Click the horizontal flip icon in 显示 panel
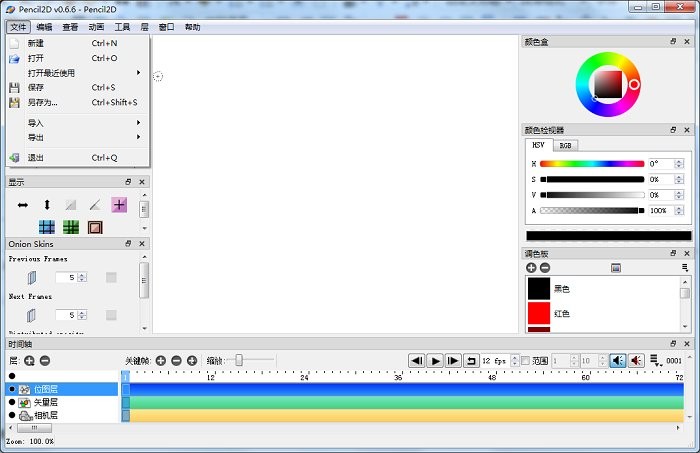Image resolution: width=700 pixels, height=453 pixels. click(23, 204)
